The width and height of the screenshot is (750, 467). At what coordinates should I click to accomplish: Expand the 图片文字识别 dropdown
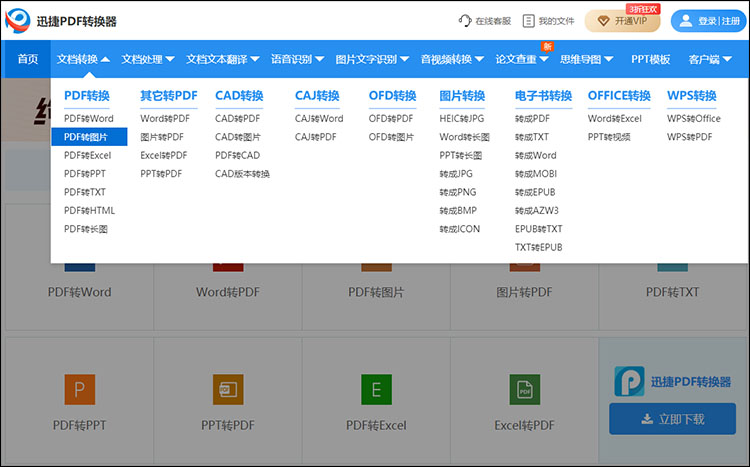(372, 59)
